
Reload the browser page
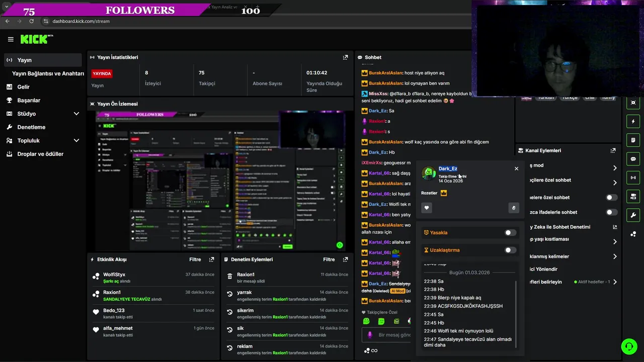[31, 21]
